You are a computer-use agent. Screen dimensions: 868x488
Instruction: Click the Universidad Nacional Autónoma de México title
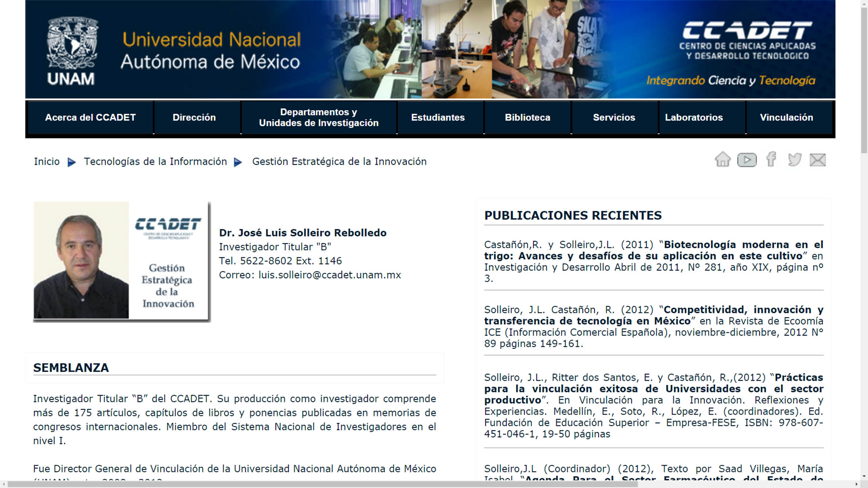211,51
